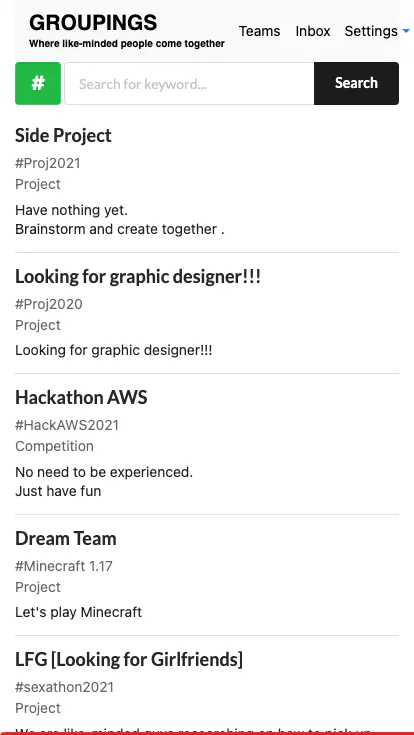
Task: Select the #HackAWS2021 hashtag
Action: point(67,425)
